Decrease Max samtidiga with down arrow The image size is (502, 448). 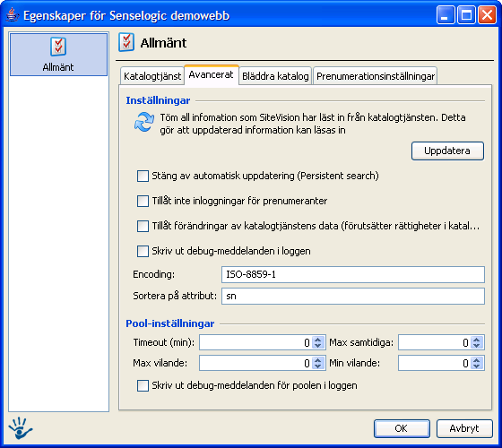click(x=477, y=346)
